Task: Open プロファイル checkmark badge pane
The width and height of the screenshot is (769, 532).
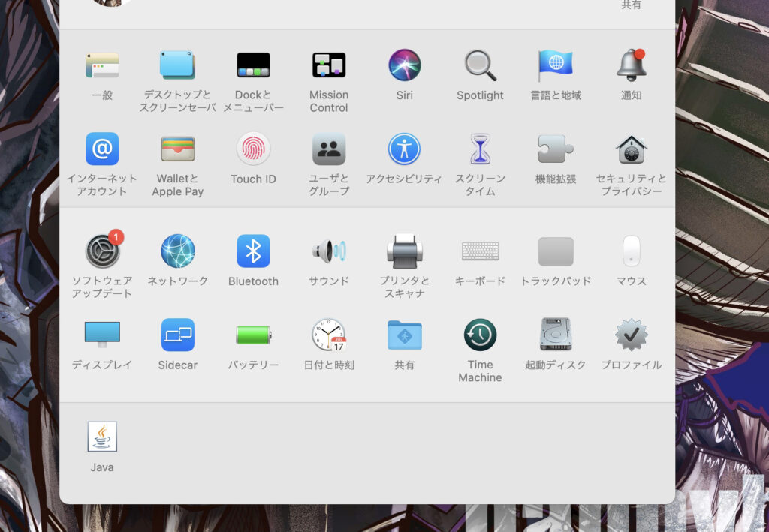Action: click(631, 335)
